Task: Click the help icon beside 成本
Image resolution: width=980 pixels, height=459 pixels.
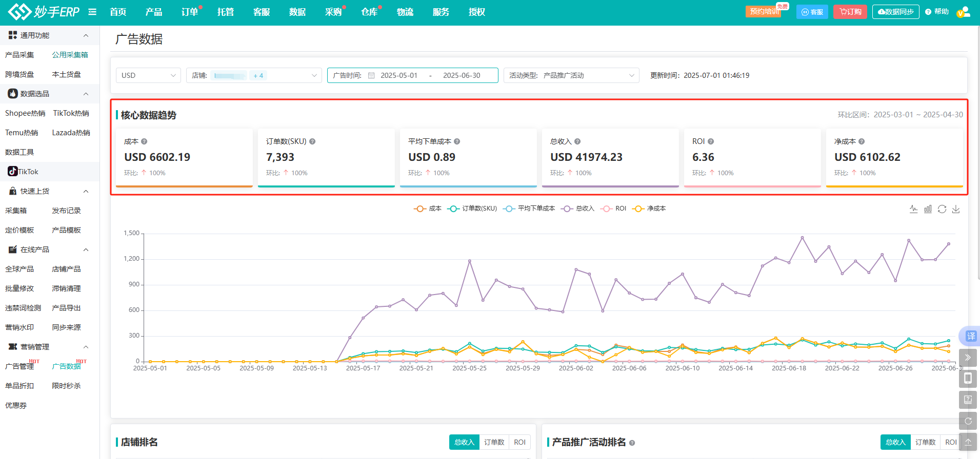Action: coord(144,141)
